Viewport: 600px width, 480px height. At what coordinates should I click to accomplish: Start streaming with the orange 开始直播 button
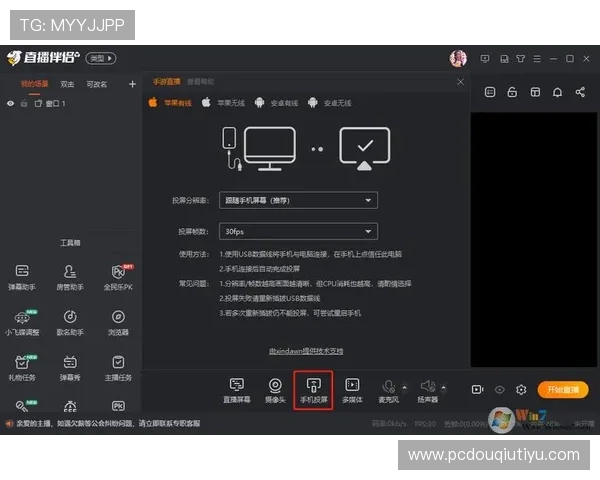click(x=562, y=390)
